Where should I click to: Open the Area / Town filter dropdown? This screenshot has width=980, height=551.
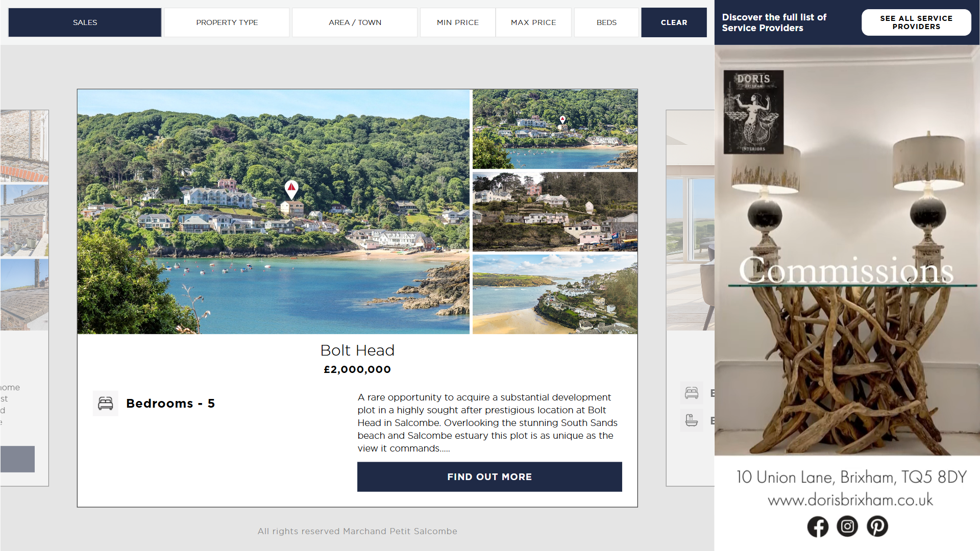[x=355, y=22]
